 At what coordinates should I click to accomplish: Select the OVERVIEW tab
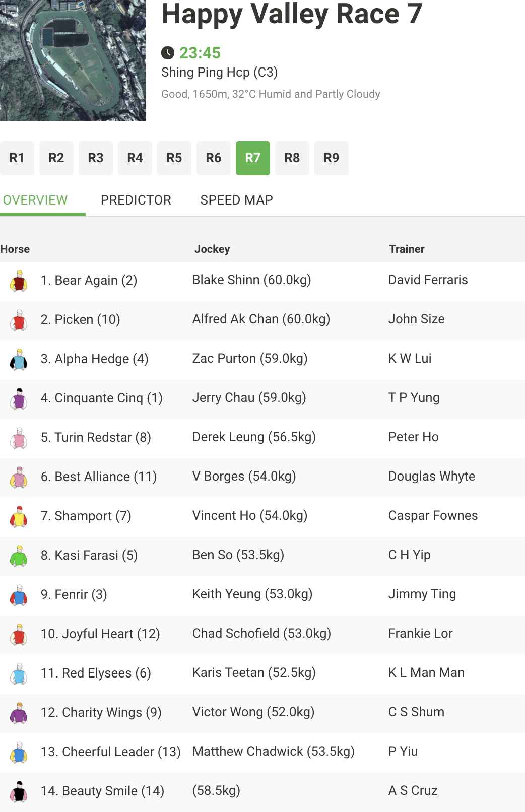[x=35, y=200]
